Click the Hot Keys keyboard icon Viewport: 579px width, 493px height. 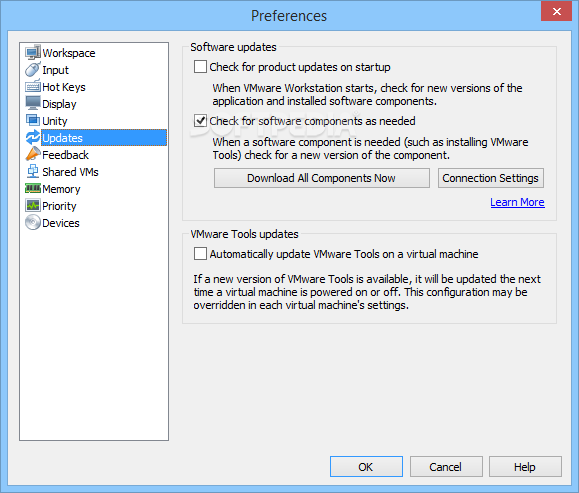point(33,87)
